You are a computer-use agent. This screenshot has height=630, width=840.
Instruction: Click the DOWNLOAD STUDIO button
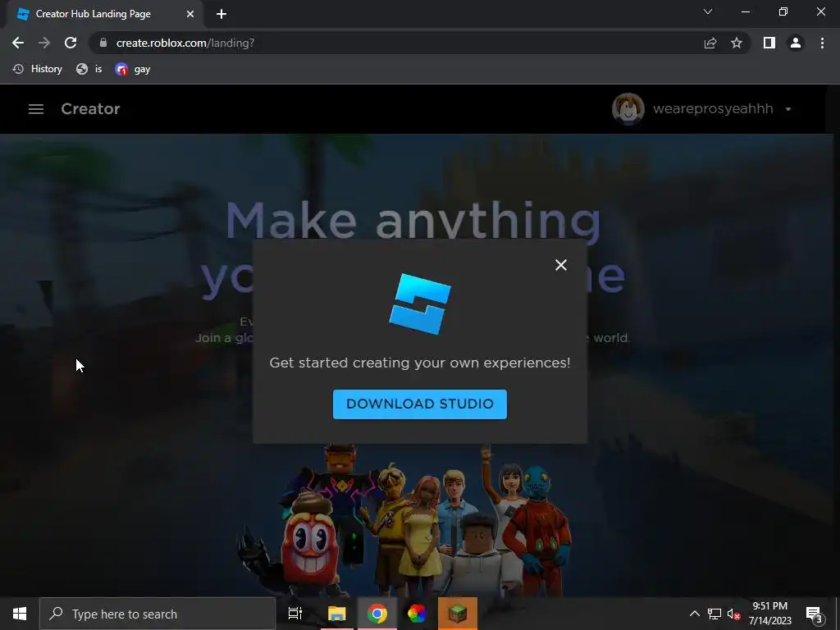tap(419, 404)
